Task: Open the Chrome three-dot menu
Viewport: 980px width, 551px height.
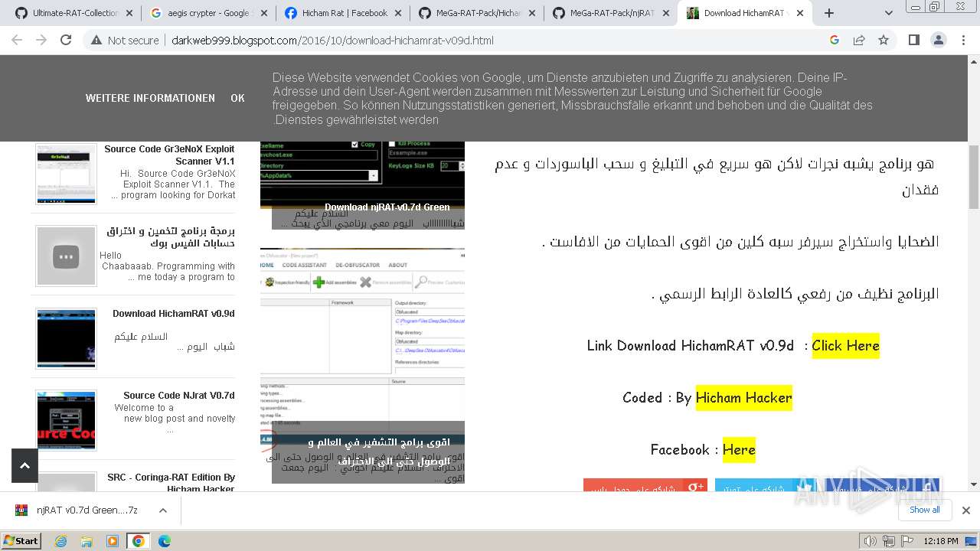Action: [x=962, y=40]
